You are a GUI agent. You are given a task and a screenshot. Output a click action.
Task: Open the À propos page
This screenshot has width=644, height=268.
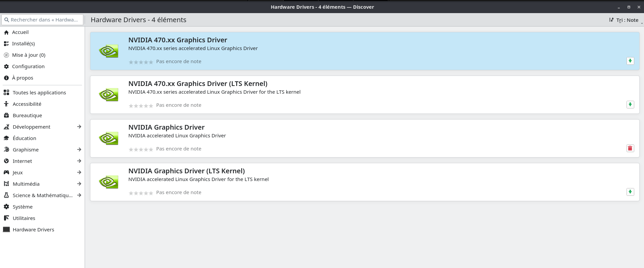coord(42,78)
